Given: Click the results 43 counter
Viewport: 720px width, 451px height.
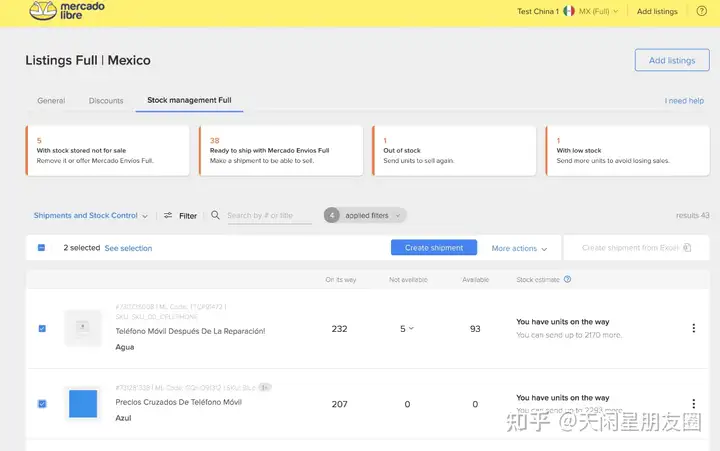Looking at the screenshot, I should point(692,215).
